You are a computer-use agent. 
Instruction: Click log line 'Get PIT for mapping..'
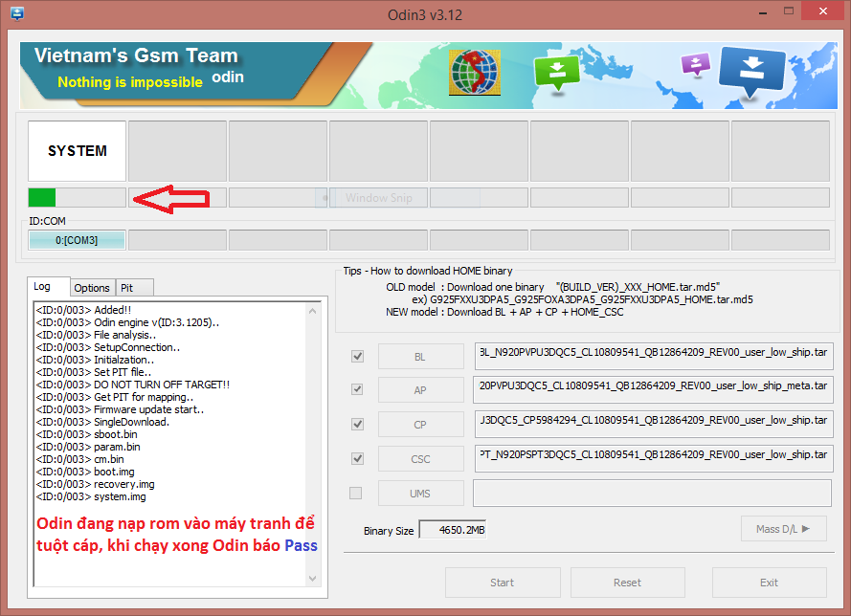pyautogui.click(x=115, y=397)
